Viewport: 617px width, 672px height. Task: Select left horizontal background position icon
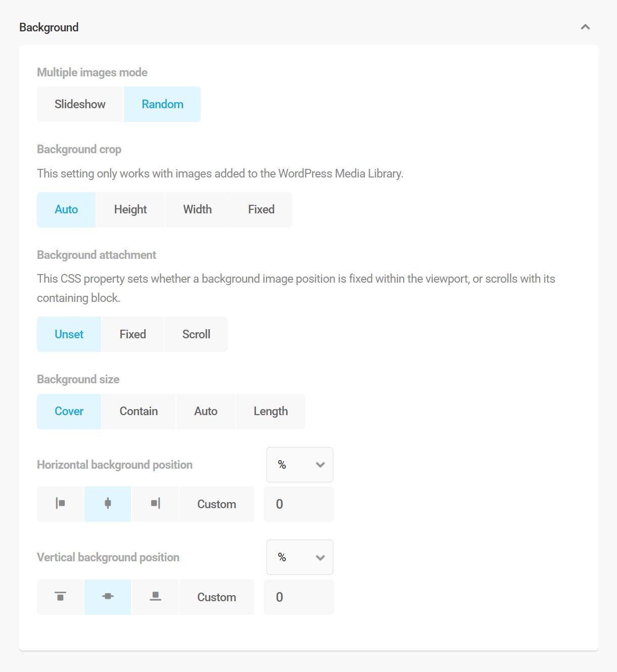60,504
